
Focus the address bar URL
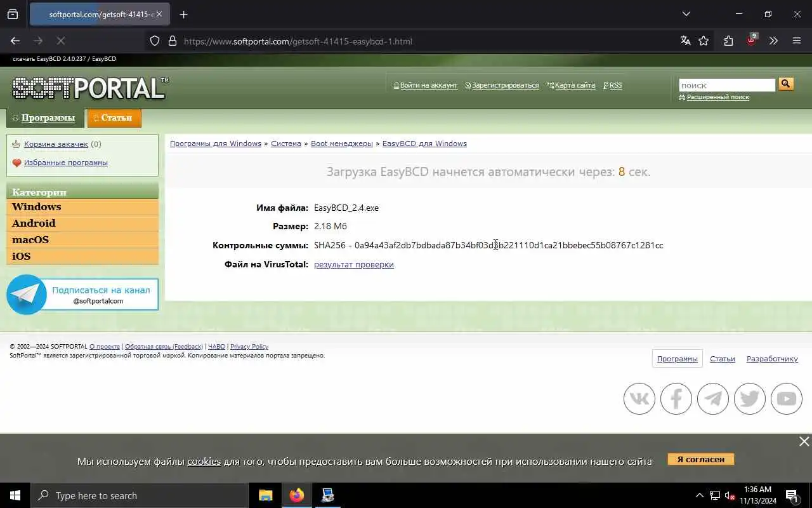coord(298,41)
